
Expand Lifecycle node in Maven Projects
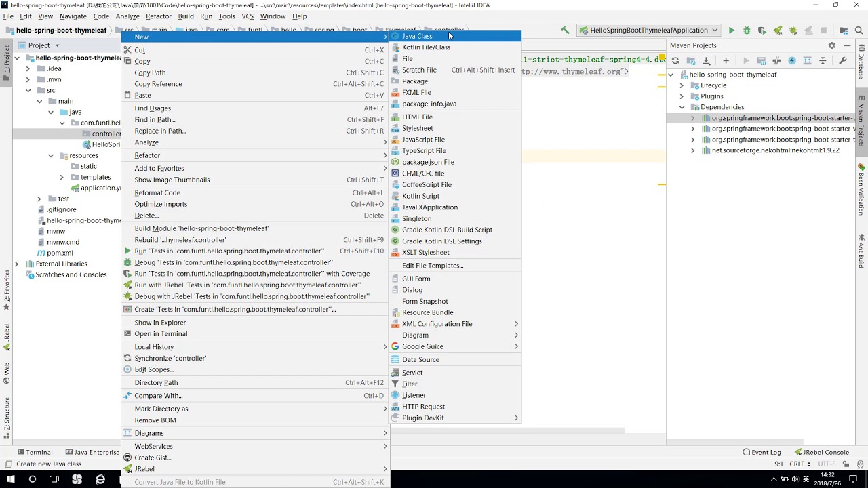[x=682, y=85]
